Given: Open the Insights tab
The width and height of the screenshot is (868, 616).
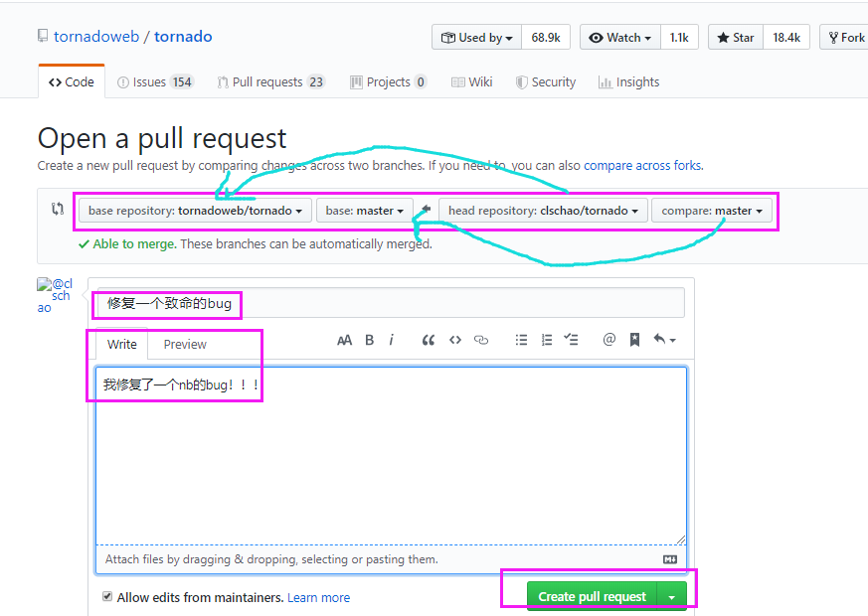Looking at the screenshot, I should coord(628,81).
